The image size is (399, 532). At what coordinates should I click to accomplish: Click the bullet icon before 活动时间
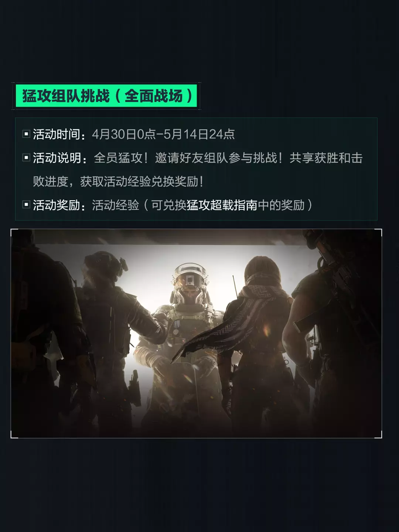pyautogui.click(x=26, y=134)
